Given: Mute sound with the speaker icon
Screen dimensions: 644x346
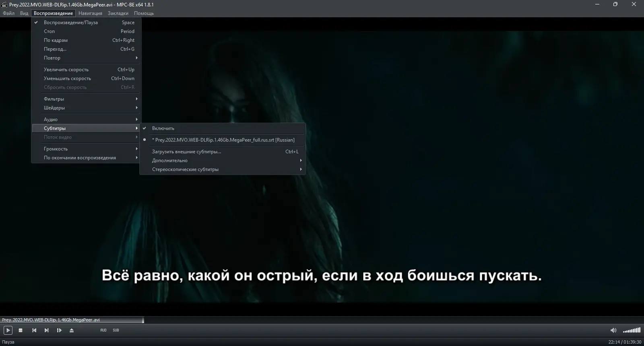Looking at the screenshot, I should coord(613,330).
